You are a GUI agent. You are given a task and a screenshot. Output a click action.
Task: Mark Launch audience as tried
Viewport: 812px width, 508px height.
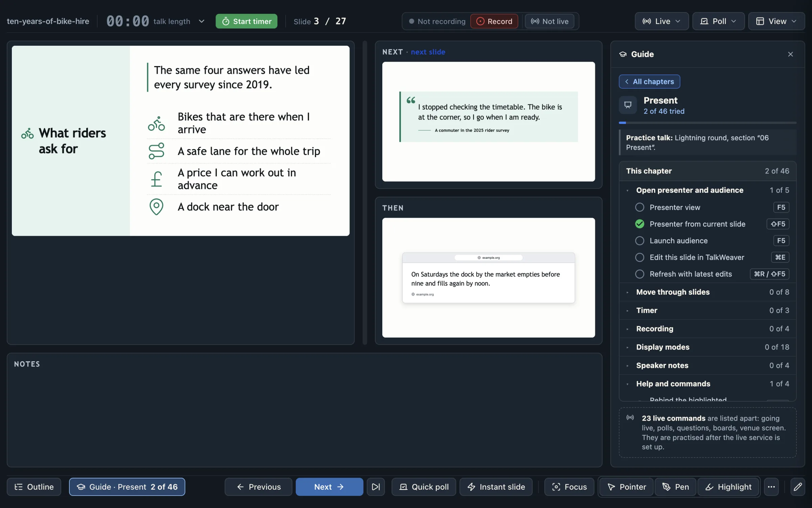click(x=639, y=240)
